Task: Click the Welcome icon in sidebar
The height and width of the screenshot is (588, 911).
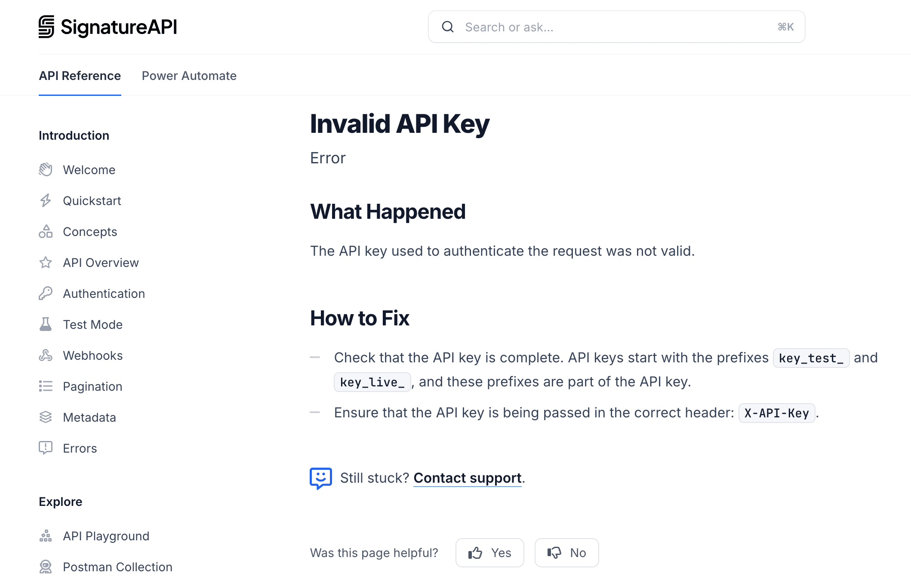Action: (x=46, y=169)
